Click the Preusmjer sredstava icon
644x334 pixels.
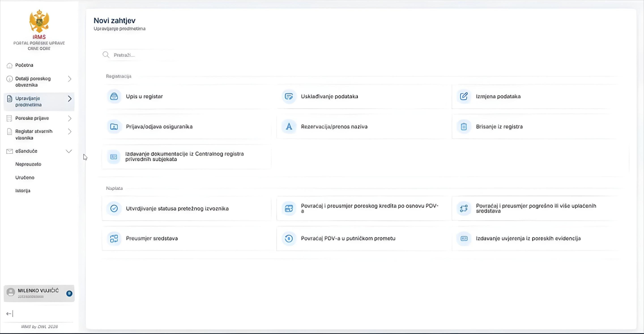[114, 238]
